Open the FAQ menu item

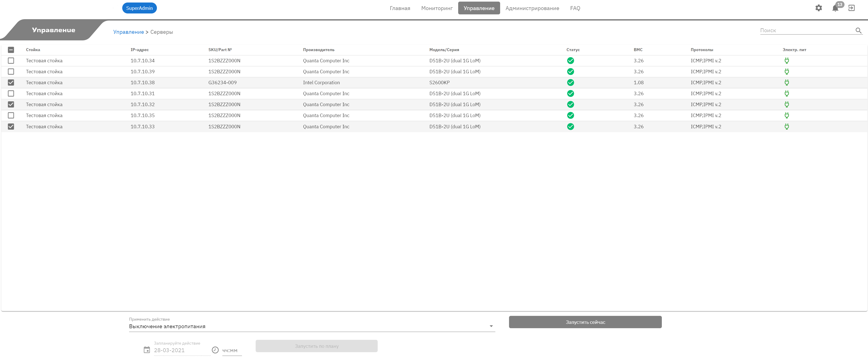(575, 8)
